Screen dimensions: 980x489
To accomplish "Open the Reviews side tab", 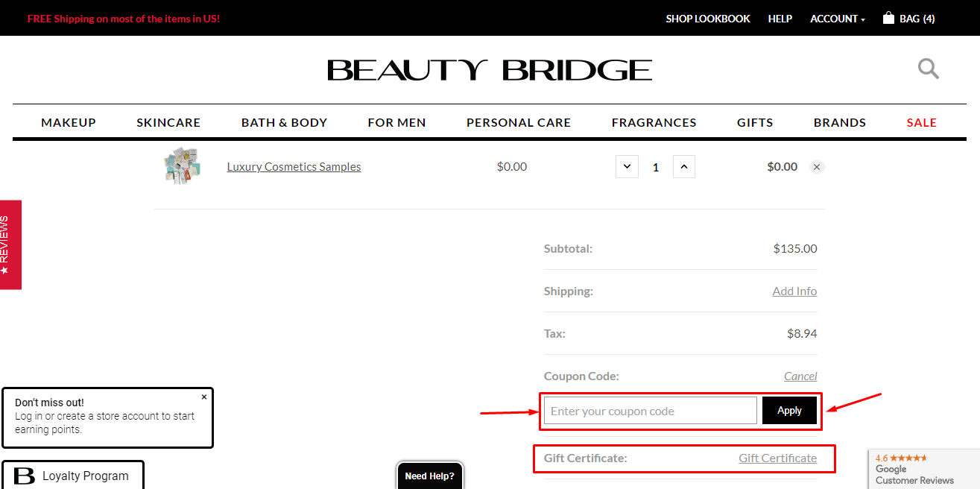I will (x=10, y=245).
